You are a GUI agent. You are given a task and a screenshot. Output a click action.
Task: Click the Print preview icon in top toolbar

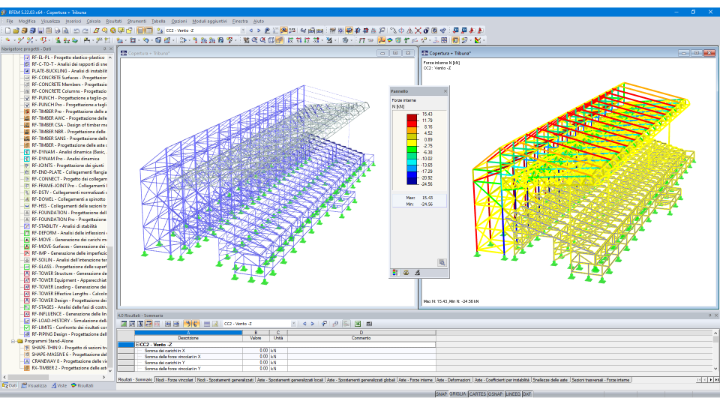[x=66, y=31]
